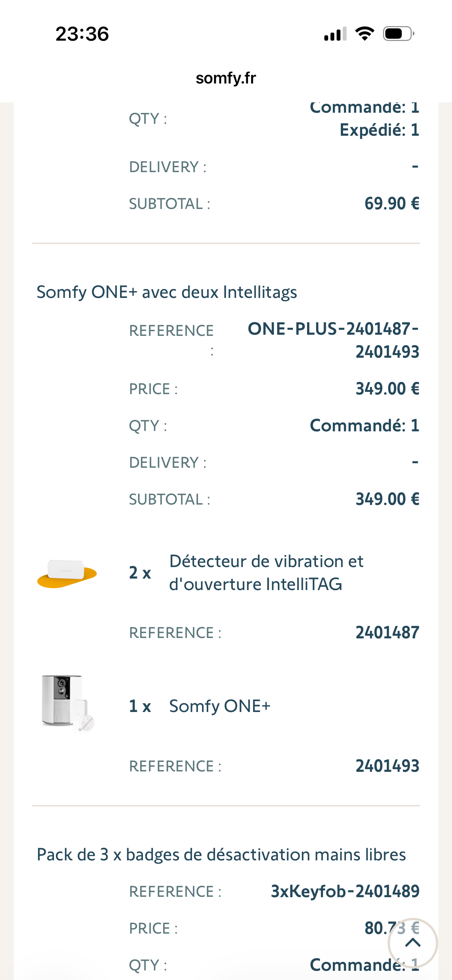
Task: Open "Pack de 3 x badges" product title
Action: click(221, 855)
